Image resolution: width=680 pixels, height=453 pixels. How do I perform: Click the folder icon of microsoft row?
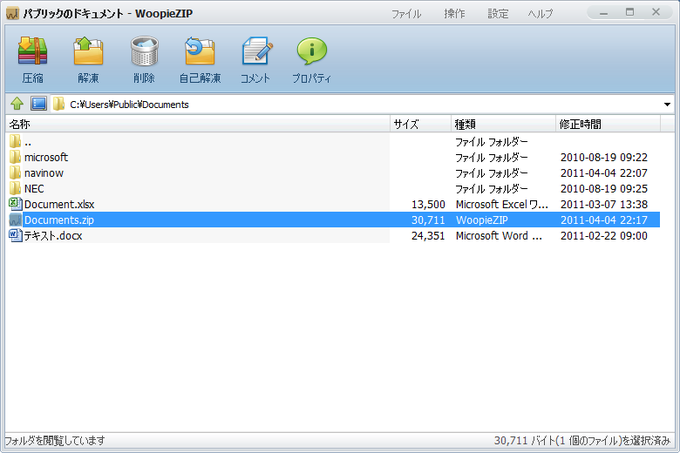click(15, 157)
